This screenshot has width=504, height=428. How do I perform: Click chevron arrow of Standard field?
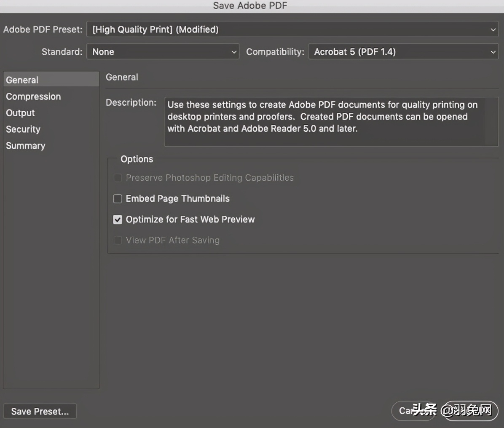(x=234, y=52)
